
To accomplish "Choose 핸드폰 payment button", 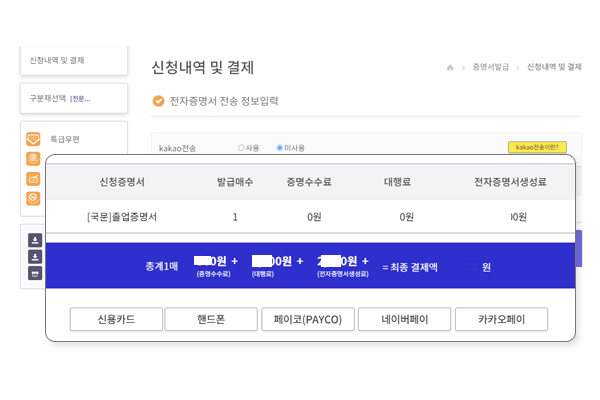I will click(211, 319).
